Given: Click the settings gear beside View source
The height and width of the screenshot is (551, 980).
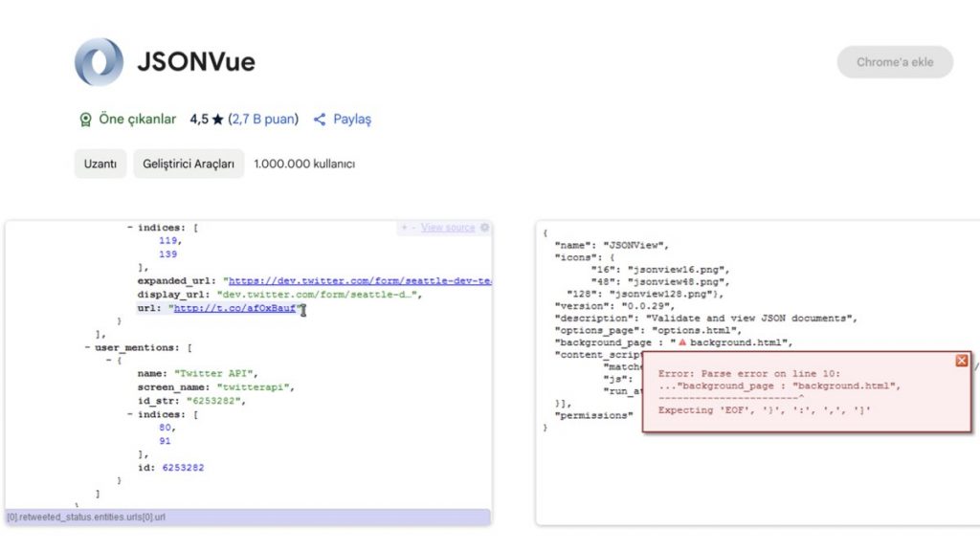Looking at the screenshot, I should (x=484, y=228).
